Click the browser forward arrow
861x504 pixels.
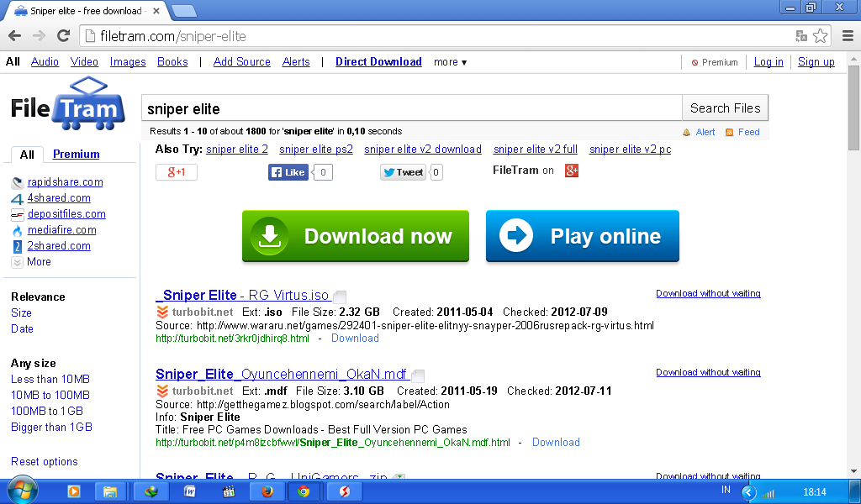click(x=39, y=36)
